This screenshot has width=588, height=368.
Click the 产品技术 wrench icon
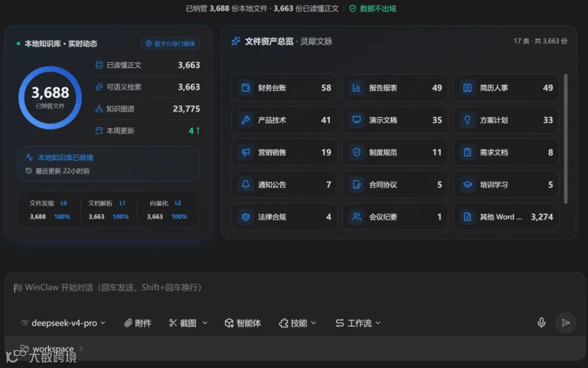click(x=246, y=120)
